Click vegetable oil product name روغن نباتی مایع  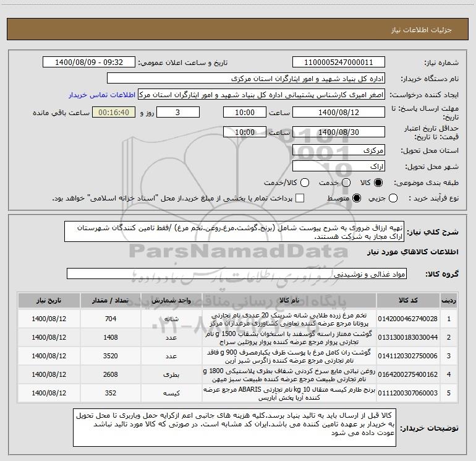(x=289, y=375)
